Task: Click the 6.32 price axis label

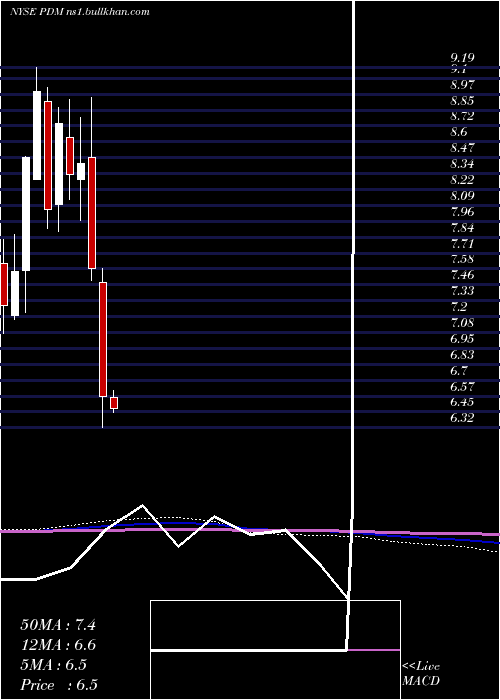Action: [462, 418]
